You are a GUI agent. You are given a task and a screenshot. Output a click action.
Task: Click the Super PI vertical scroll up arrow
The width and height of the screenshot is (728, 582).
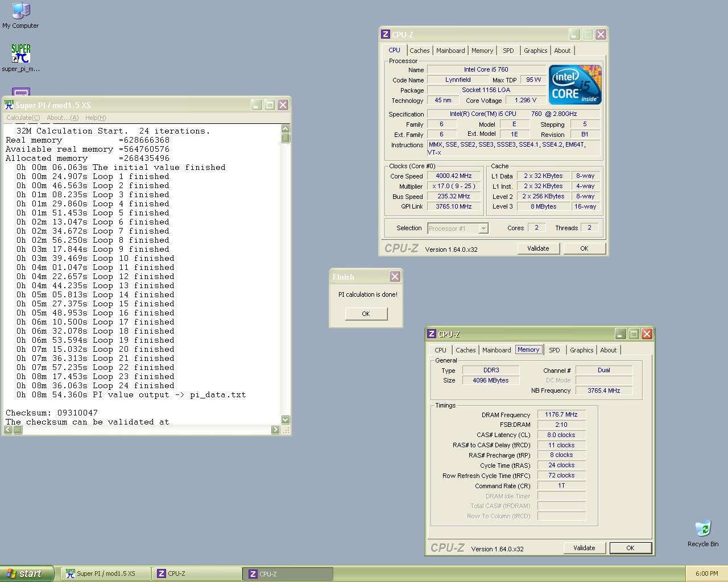coord(286,129)
